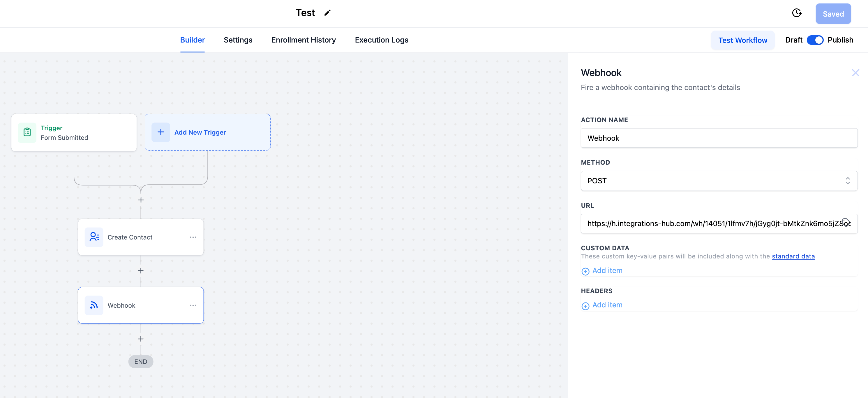This screenshot has width=868, height=398.
Task: Add a step between Create Contact and Webhook
Action: (141, 271)
